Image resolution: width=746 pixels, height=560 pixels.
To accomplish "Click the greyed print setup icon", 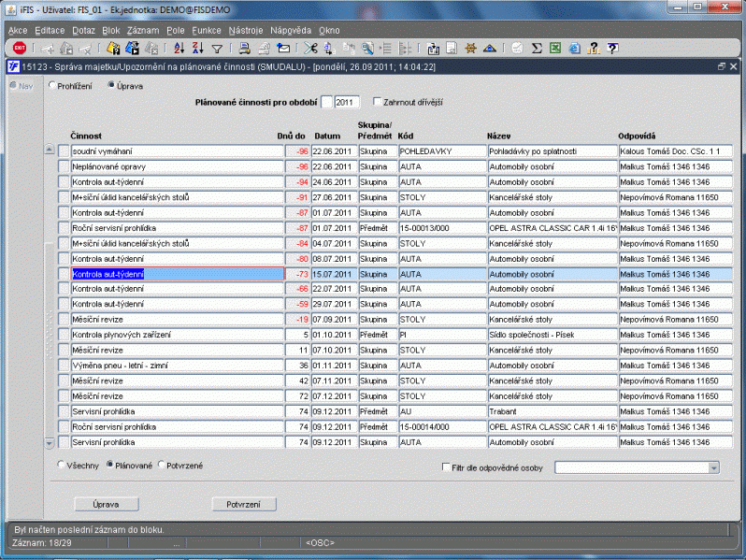I will pyautogui.click(x=264, y=48).
